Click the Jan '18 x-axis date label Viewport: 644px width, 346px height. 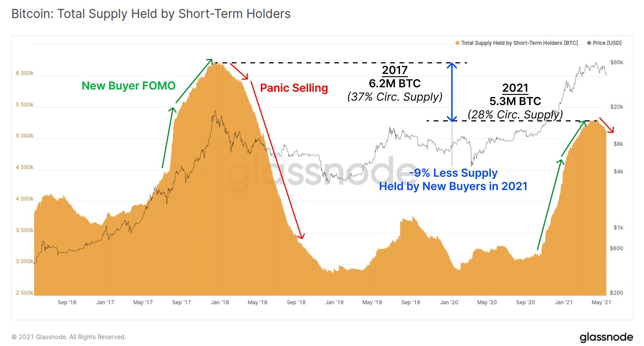(220, 302)
